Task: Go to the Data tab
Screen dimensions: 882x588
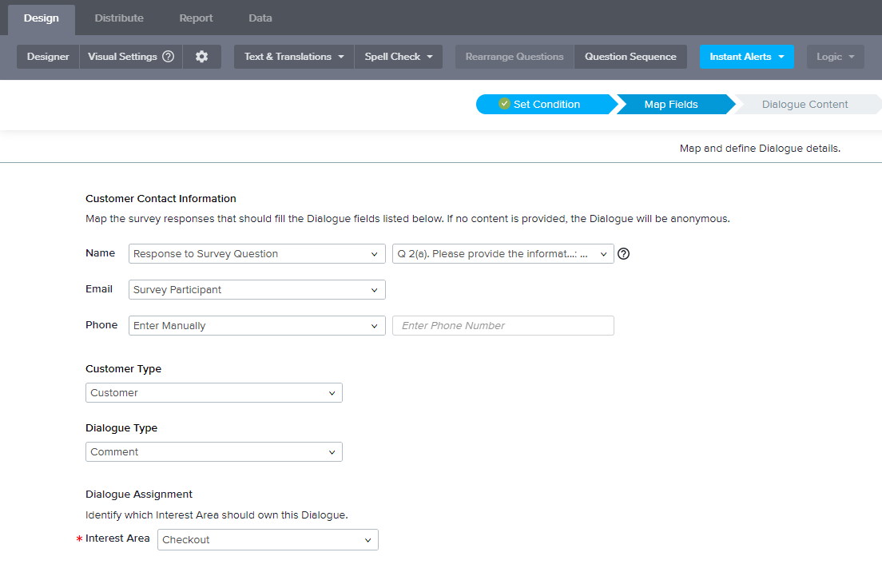Action: (260, 18)
